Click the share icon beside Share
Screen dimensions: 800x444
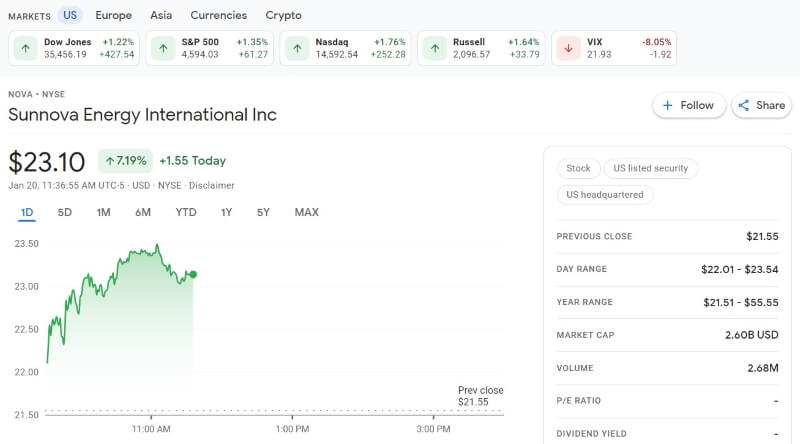(x=744, y=106)
